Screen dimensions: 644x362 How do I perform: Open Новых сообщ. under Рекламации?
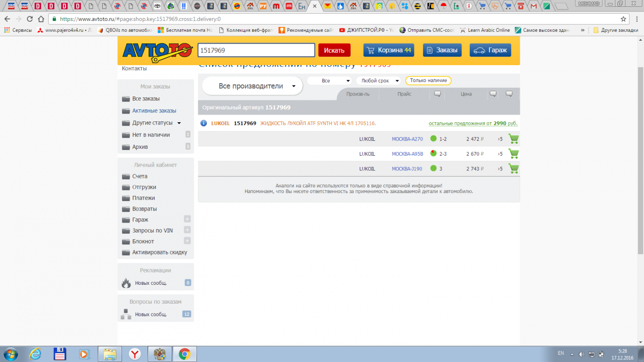coord(151,283)
